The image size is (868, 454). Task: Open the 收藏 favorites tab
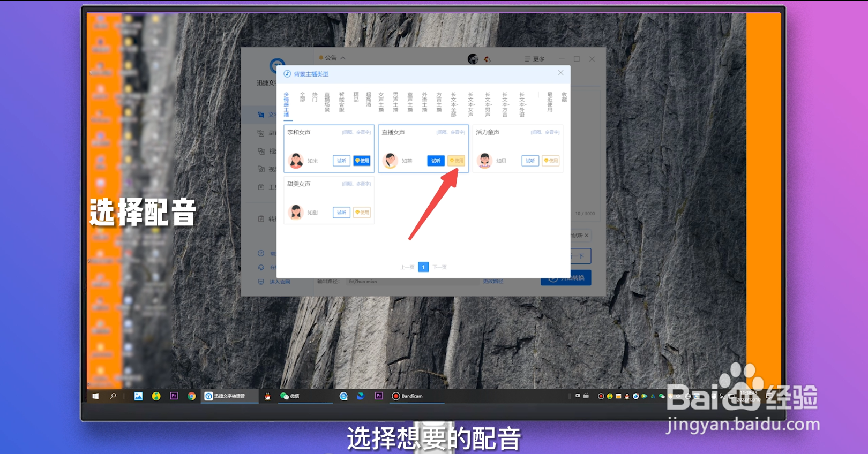click(564, 97)
